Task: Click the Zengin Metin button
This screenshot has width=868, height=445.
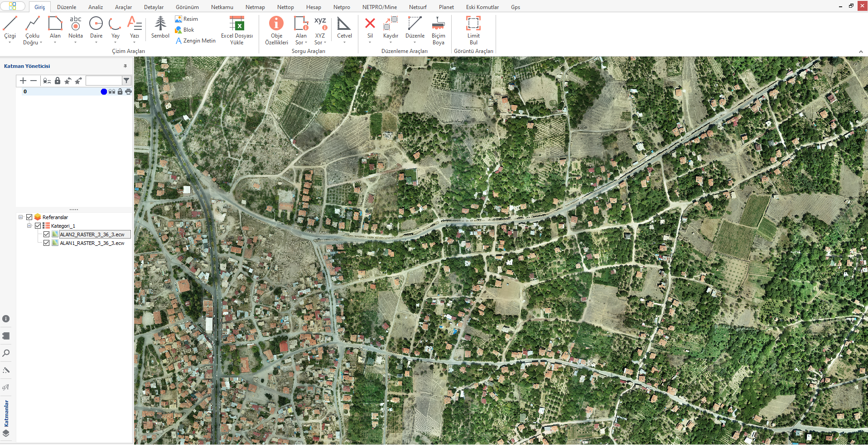Action: pyautogui.click(x=195, y=41)
